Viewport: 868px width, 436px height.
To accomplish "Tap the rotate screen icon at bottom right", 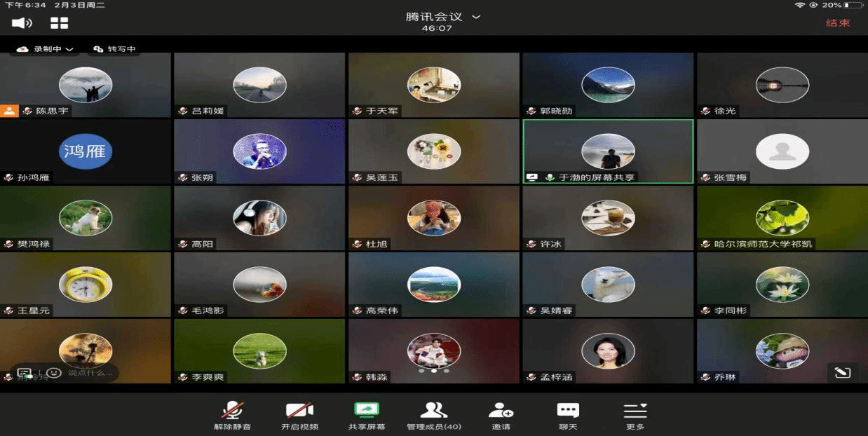I will pyautogui.click(x=842, y=372).
